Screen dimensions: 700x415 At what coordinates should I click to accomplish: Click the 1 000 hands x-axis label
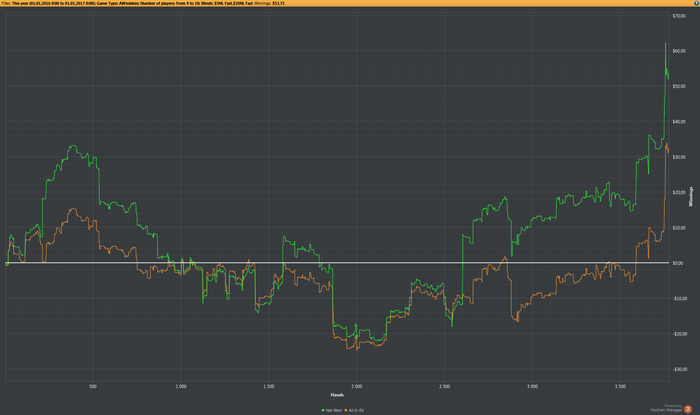click(181, 386)
